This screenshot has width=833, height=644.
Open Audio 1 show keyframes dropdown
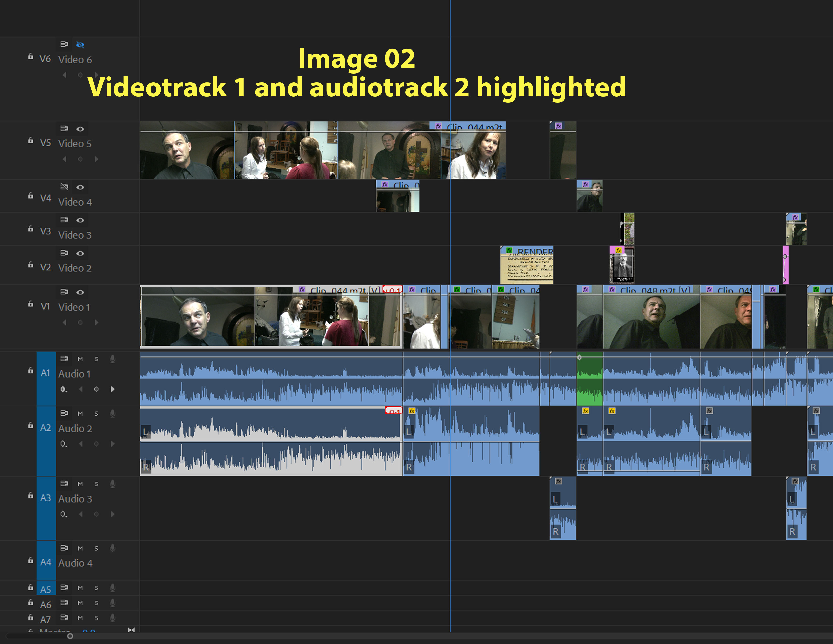[64, 389]
